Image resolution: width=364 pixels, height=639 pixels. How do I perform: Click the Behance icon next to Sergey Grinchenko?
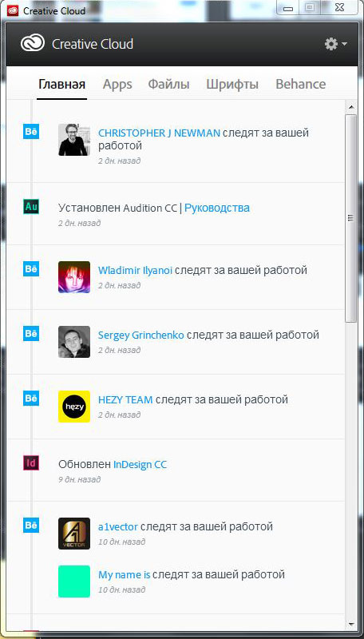(31, 334)
